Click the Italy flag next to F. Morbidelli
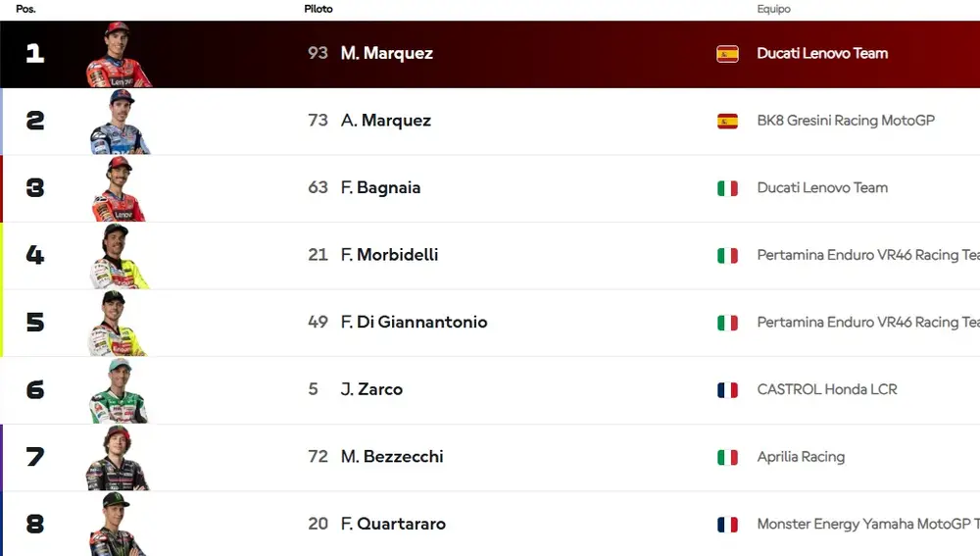 point(727,255)
